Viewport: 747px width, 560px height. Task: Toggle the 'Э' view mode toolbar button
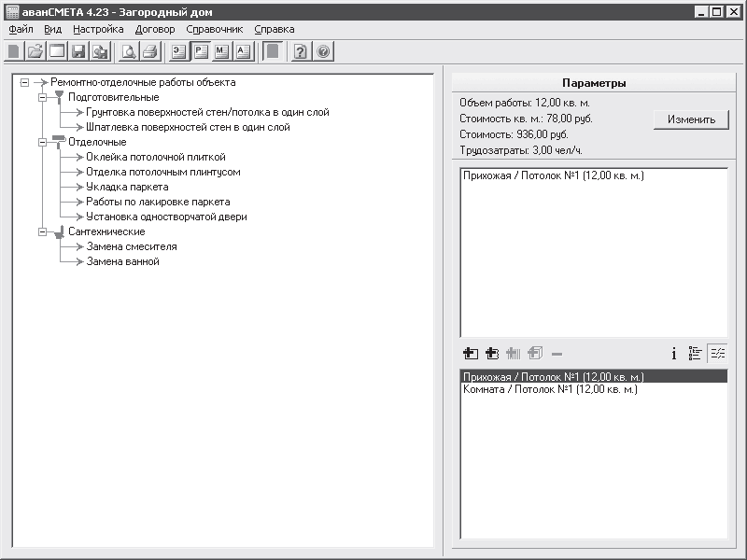(178, 51)
